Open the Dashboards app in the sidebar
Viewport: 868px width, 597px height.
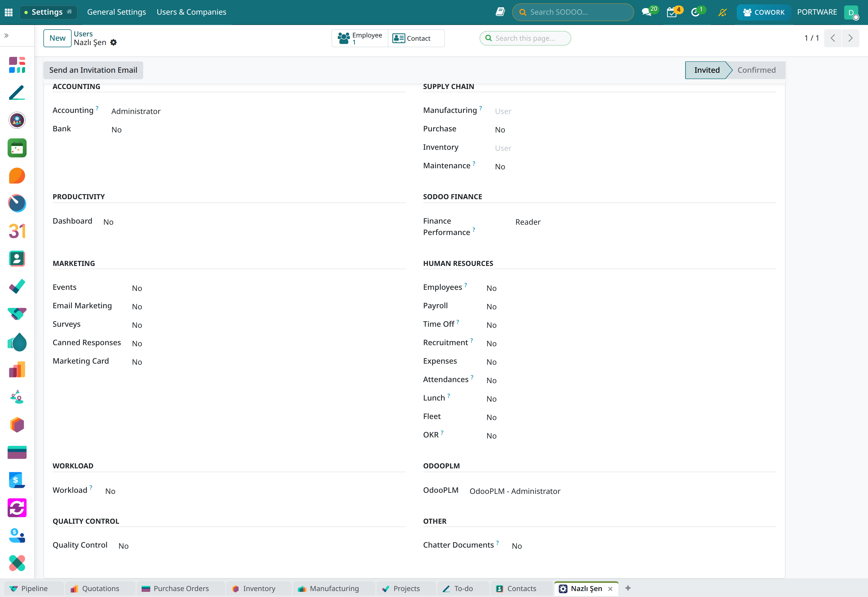17,65
